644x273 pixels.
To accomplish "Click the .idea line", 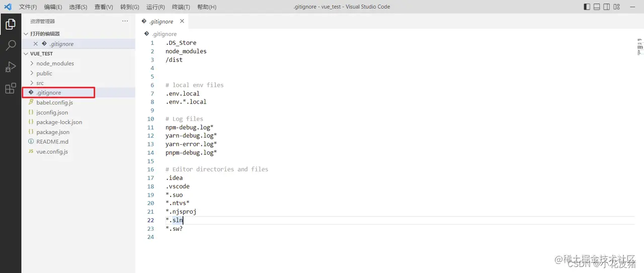I will (174, 178).
